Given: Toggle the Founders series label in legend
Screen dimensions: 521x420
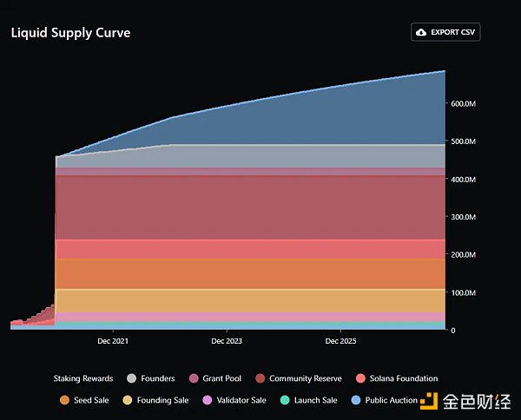Looking at the screenshot, I should coord(157,378).
